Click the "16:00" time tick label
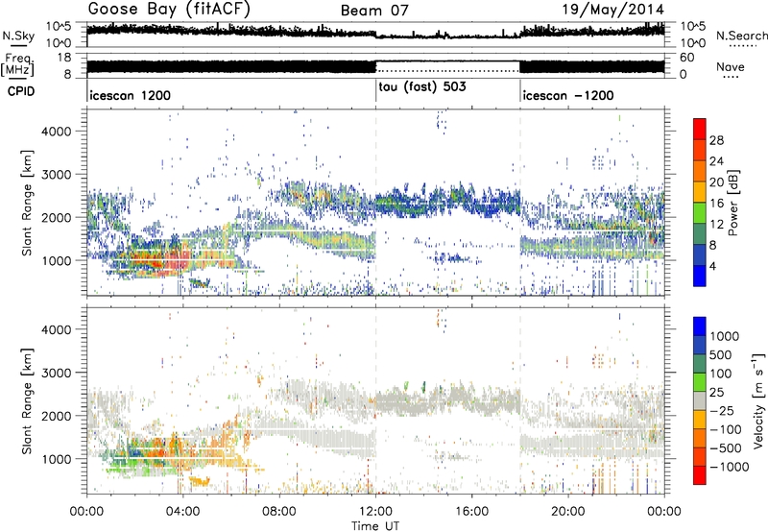This screenshot has width=768, height=532. click(471, 512)
